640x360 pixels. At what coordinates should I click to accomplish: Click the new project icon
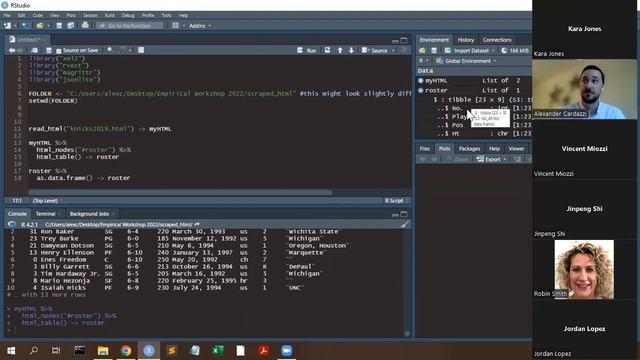click(x=25, y=26)
